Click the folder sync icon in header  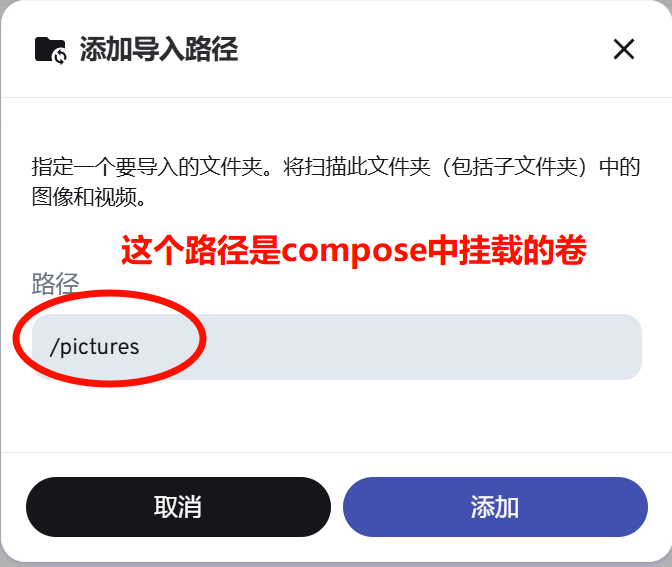click(51, 50)
